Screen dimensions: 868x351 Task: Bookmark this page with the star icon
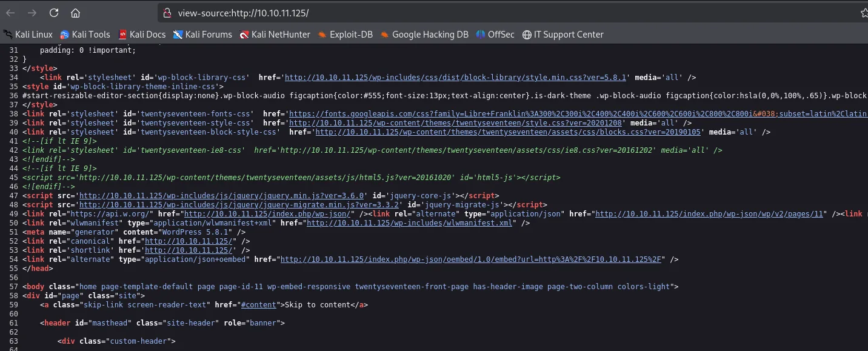[864, 13]
